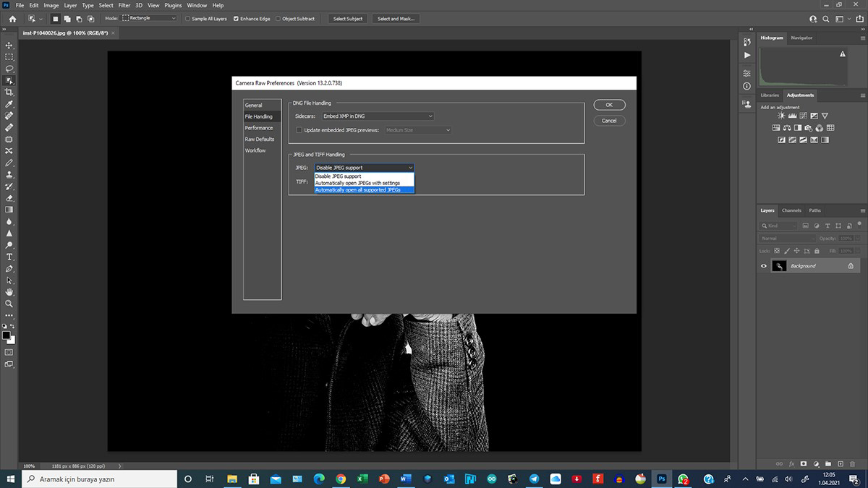Select the Horizontal Type tool
Screen dimensions: 868x488
click(x=9, y=257)
